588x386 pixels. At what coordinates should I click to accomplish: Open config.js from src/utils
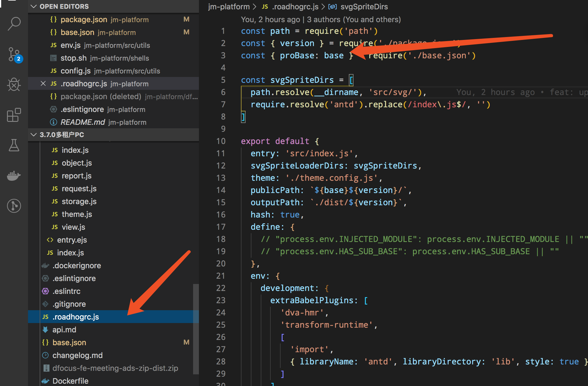coord(113,71)
